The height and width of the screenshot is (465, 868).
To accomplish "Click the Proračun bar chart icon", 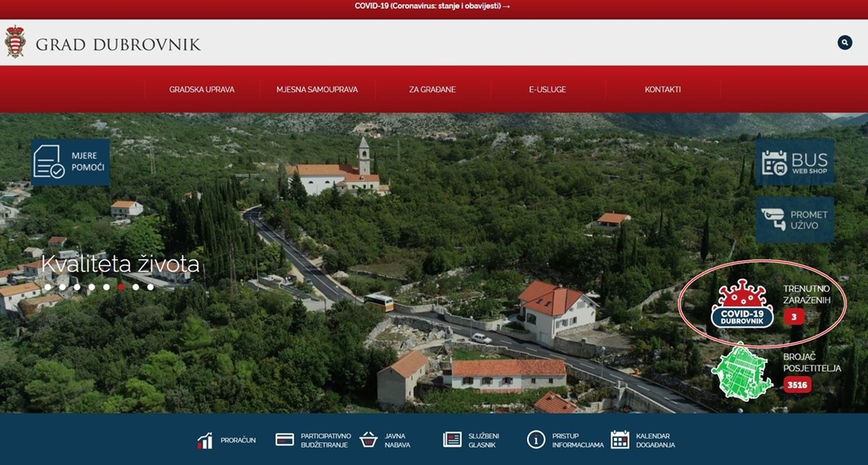I will pos(205,440).
